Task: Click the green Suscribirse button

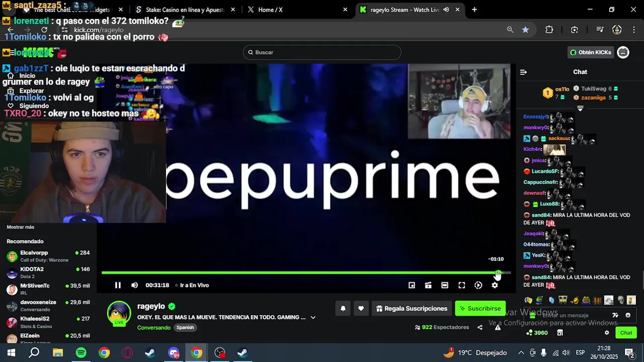Action: point(480,308)
